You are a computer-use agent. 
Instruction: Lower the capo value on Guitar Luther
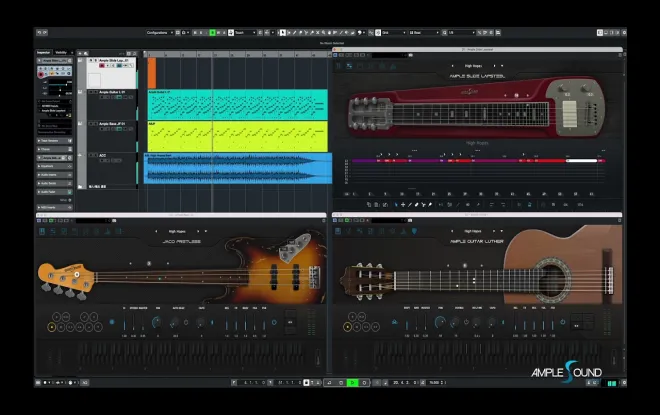(x=448, y=266)
